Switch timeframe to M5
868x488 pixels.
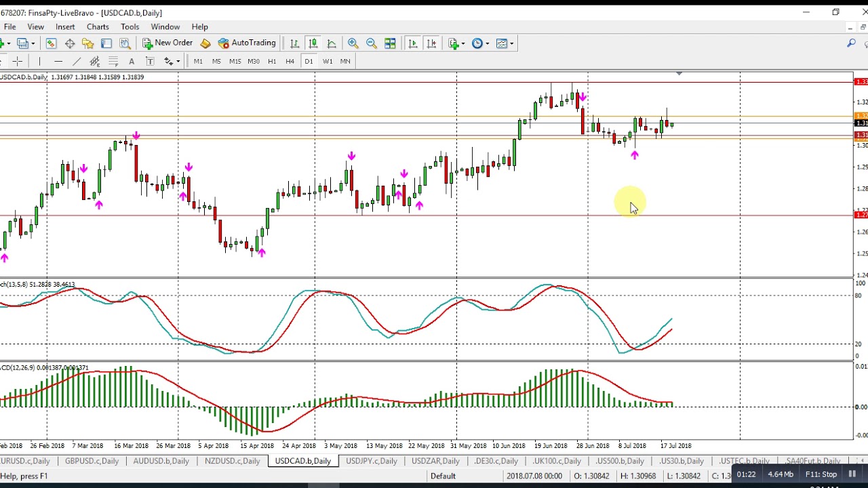[x=216, y=62]
